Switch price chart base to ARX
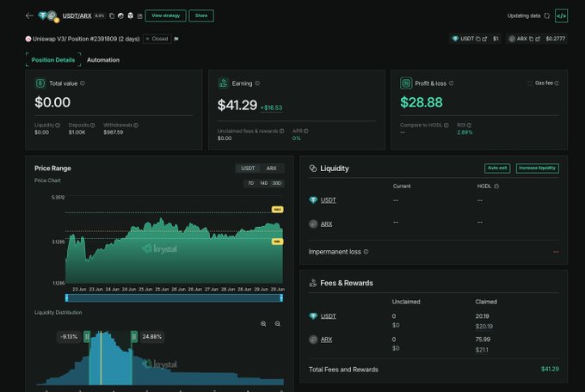This screenshot has width=585, height=392. pyautogui.click(x=271, y=168)
